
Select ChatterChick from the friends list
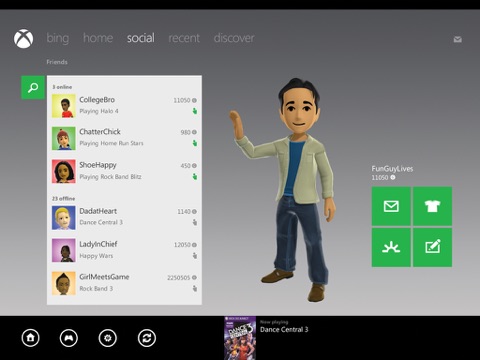(x=124, y=138)
